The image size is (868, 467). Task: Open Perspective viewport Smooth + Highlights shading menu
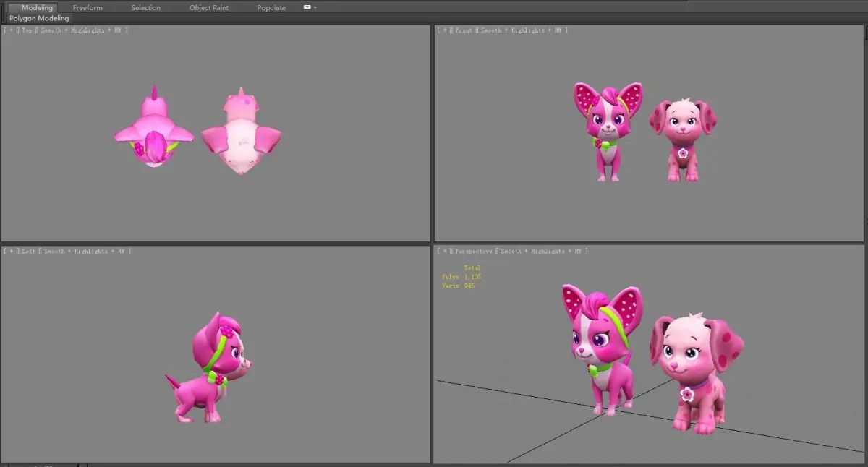click(x=540, y=252)
